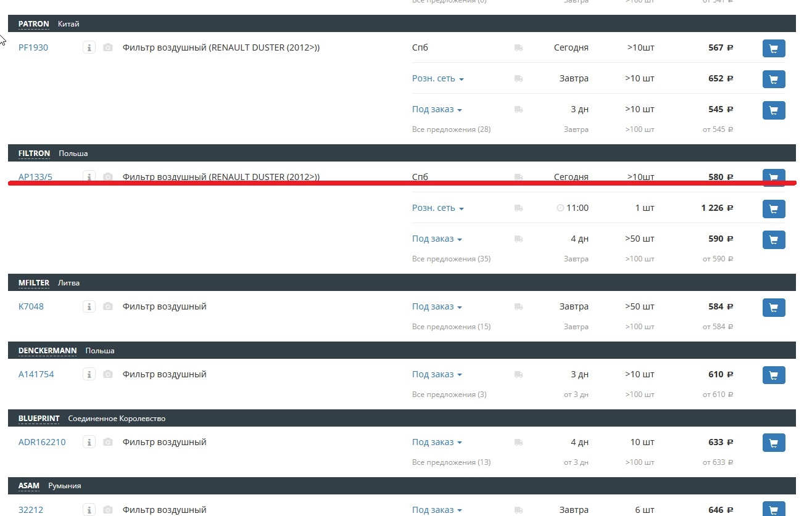Open info icon for K7048
This screenshot has height=516, width=812.
point(89,306)
